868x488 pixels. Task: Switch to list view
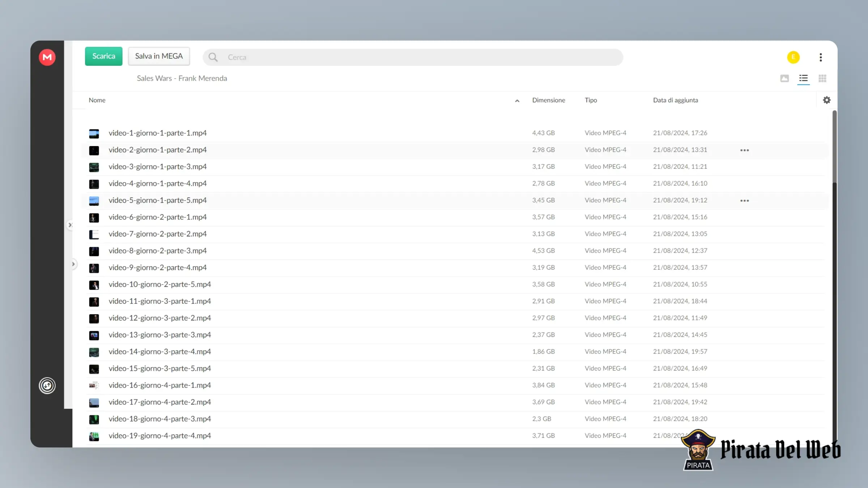pos(803,78)
